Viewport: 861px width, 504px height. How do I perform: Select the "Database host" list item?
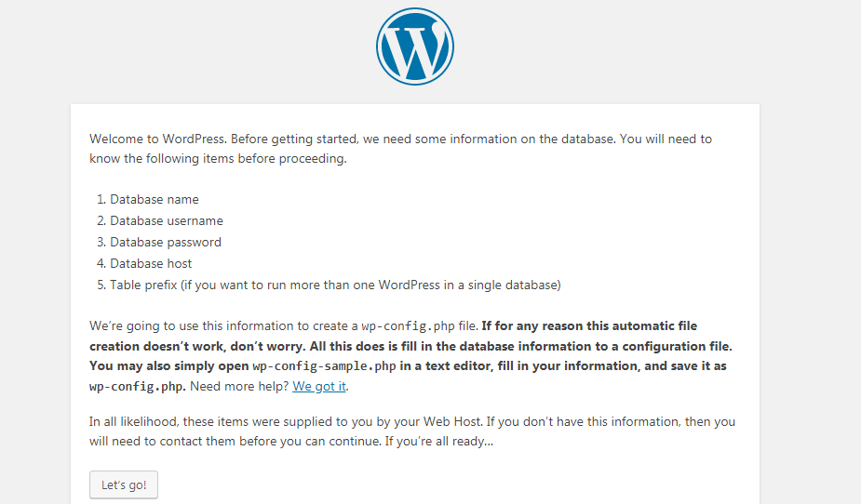coord(150,263)
